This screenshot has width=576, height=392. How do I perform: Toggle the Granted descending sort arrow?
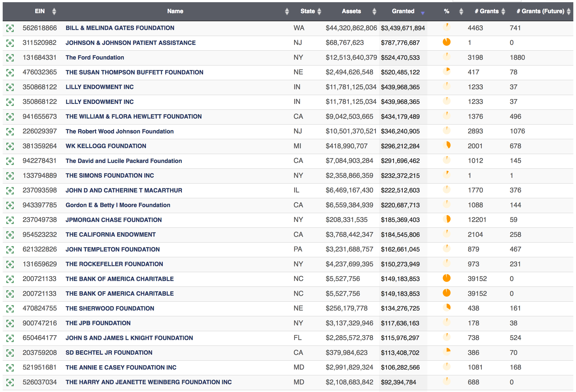click(x=422, y=13)
